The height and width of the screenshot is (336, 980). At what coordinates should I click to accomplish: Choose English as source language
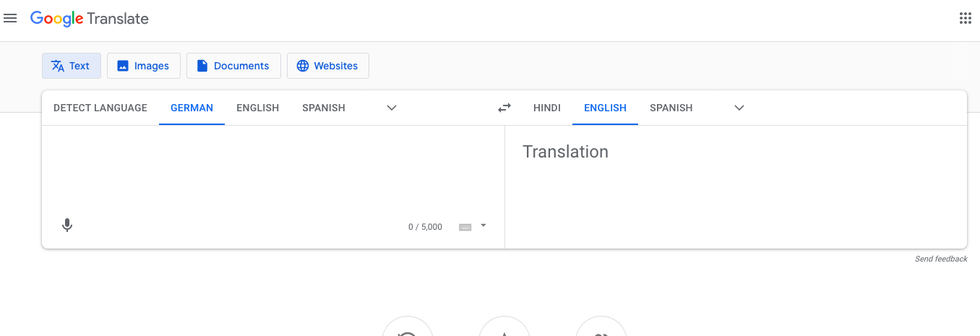coord(257,108)
